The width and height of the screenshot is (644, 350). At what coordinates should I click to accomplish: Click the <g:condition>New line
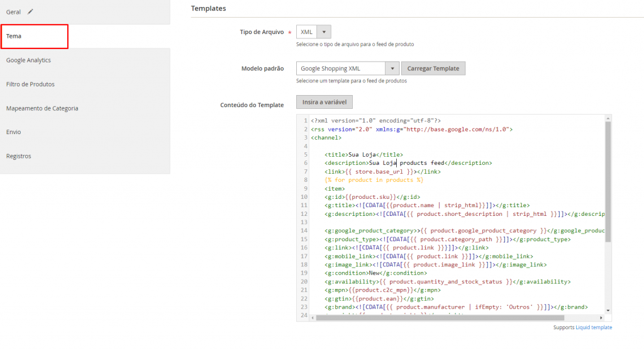(x=375, y=273)
